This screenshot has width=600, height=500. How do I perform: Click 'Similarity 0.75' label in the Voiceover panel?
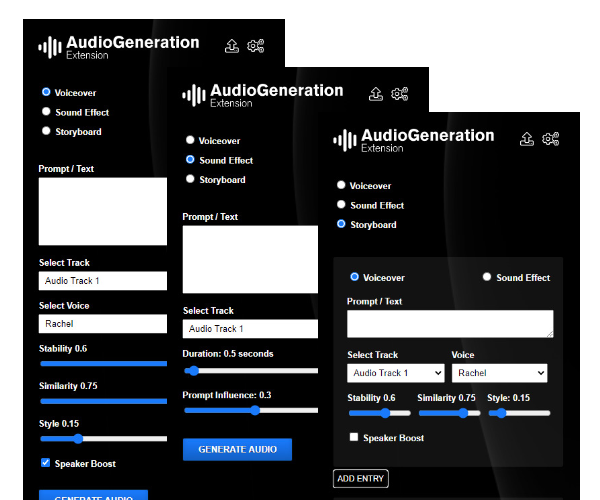(68, 386)
